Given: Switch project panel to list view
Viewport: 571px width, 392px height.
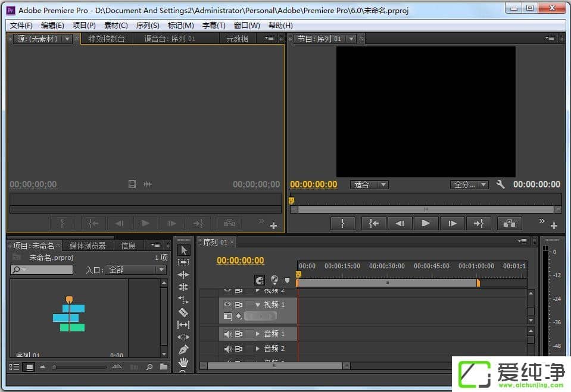Looking at the screenshot, I should [14, 367].
